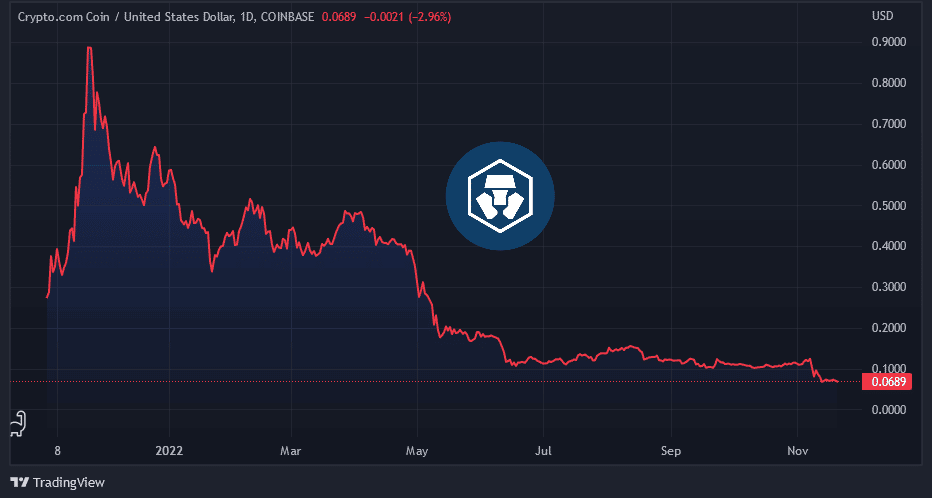Click the 0.9000 price axis label
This screenshot has width=932, height=498.
pyautogui.click(x=889, y=42)
